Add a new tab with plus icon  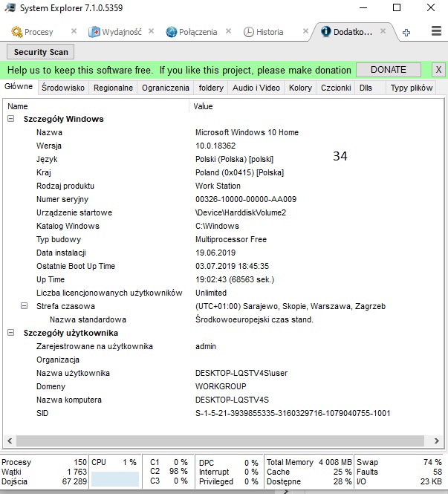406,32
